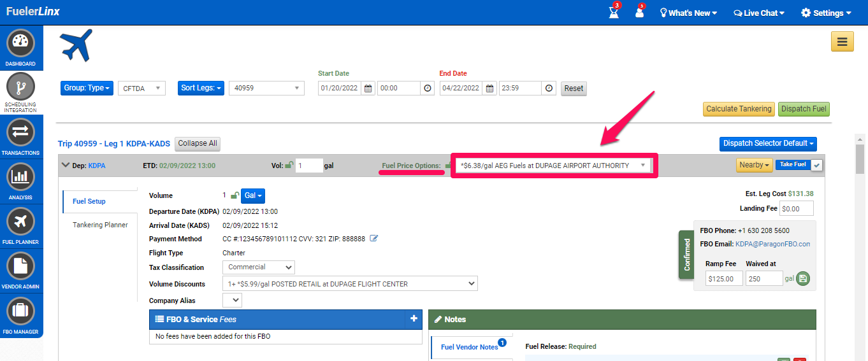Click the Confirmed status tab

(x=686, y=255)
